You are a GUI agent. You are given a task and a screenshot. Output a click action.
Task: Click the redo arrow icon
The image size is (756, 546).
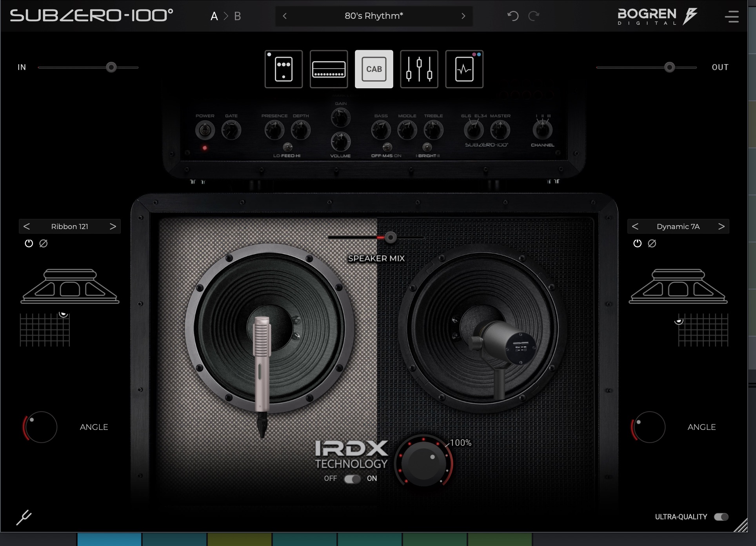pos(534,16)
